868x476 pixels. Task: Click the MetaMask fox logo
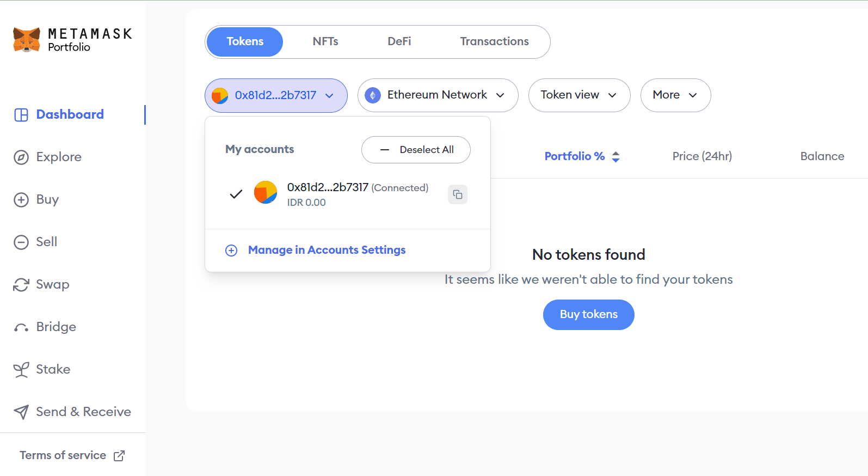tap(27, 40)
